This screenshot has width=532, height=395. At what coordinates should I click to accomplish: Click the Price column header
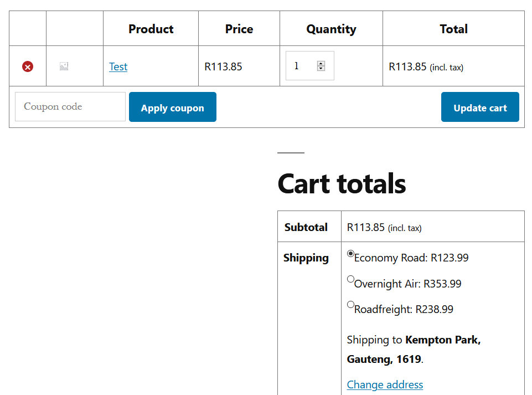tap(239, 29)
